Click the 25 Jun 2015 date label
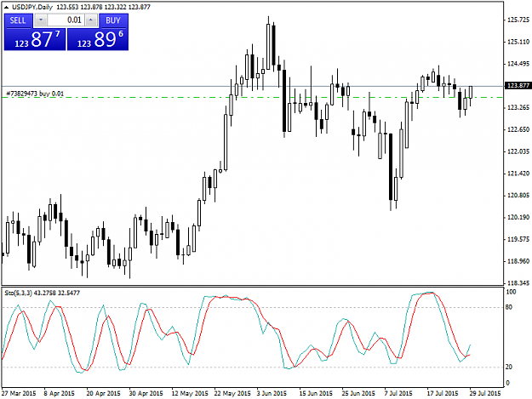The height and width of the screenshot is (399, 532). coord(358,393)
